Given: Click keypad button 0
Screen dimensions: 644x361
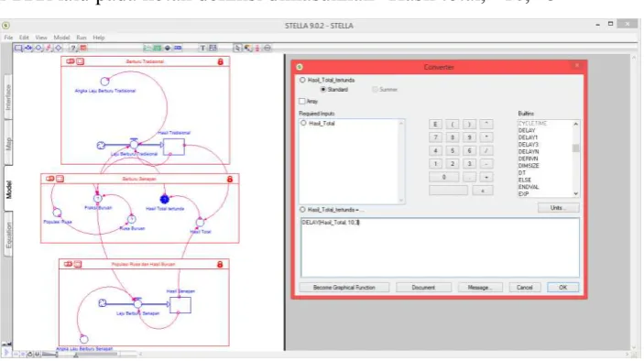Looking at the screenshot, I should coord(443,177).
